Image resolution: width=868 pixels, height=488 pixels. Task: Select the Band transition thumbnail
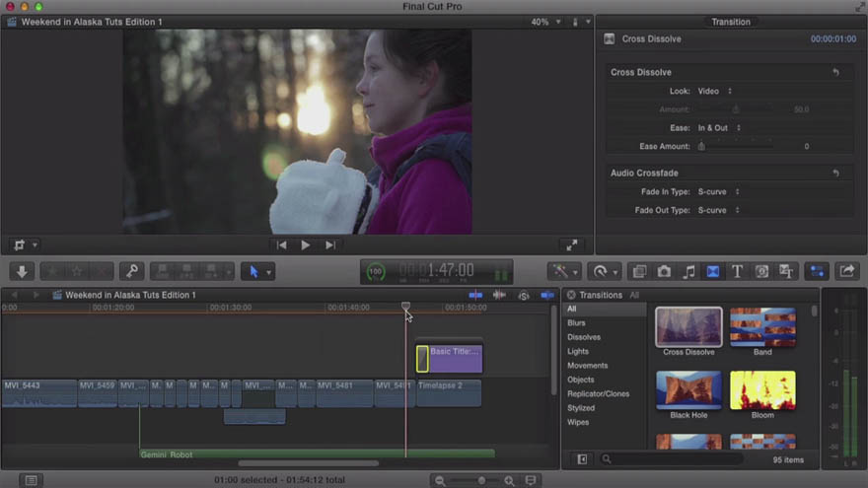tap(762, 327)
